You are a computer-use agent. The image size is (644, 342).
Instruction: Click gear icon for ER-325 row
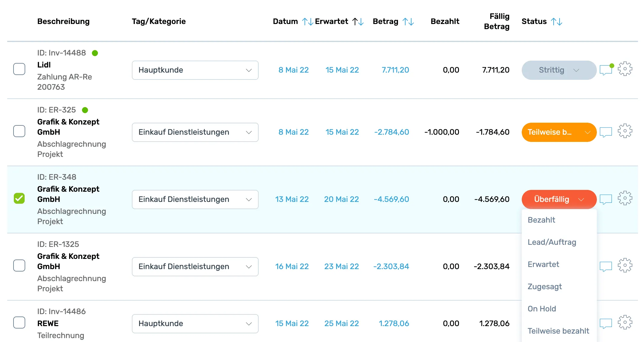pyautogui.click(x=625, y=131)
